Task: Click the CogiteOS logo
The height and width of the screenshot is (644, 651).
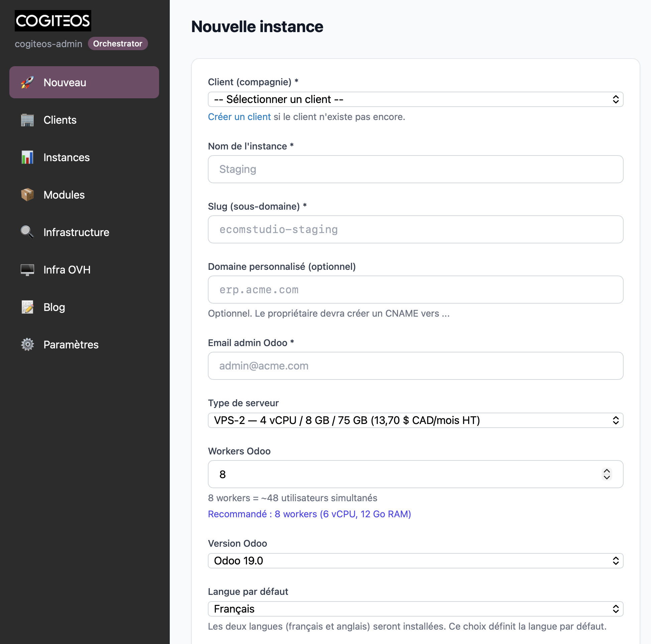Action: coord(53,21)
